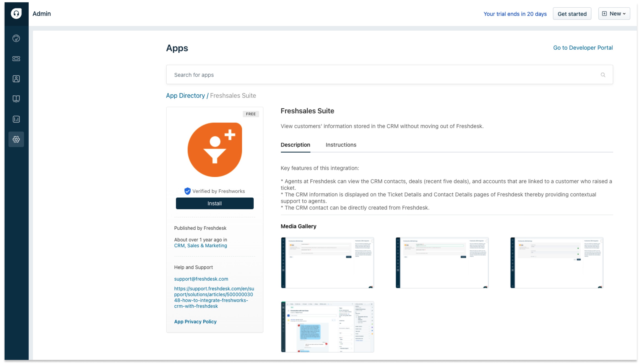Switch to the Instructions tab

[x=341, y=145]
